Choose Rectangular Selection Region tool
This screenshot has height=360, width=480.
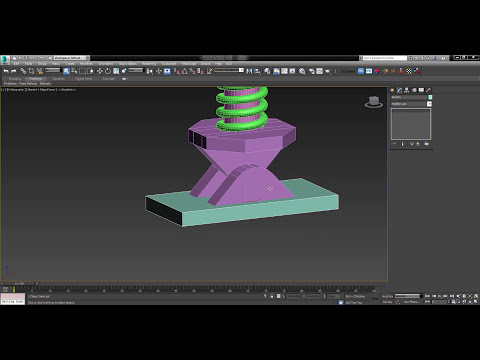82,71
